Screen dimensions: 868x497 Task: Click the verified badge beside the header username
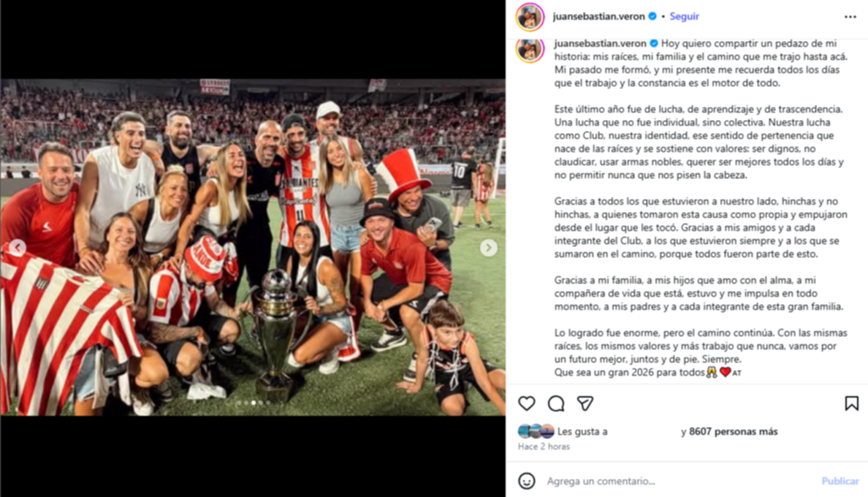click(652, 17)
